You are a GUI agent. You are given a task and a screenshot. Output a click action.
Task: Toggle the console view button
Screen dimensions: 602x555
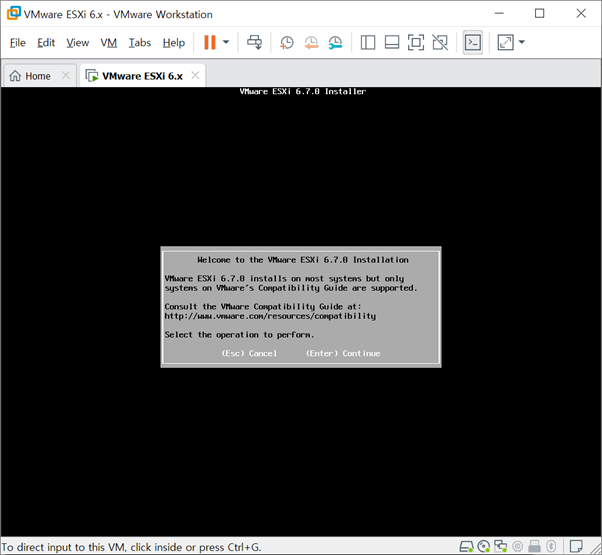pos(473,43)
